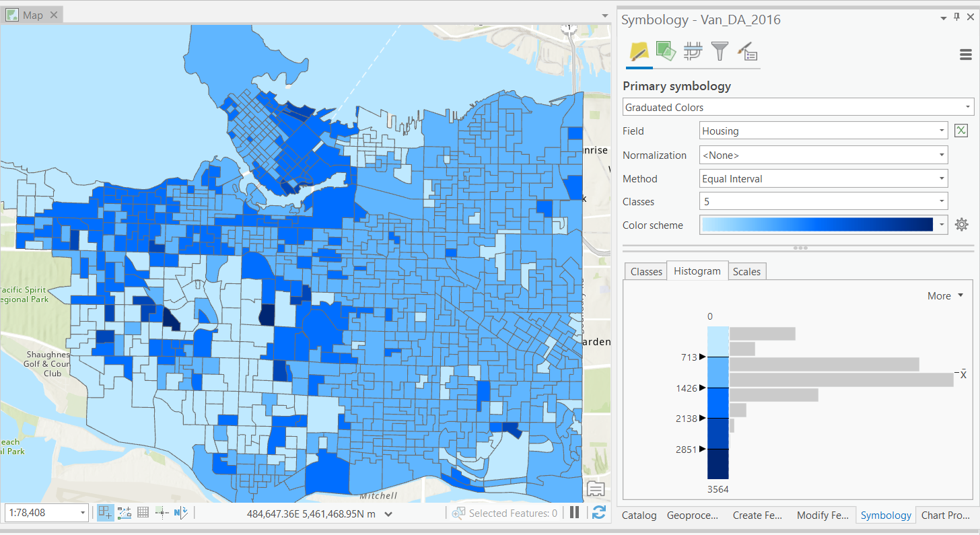
Task: Toggle the grid in status bar
Action: point(143,513)
